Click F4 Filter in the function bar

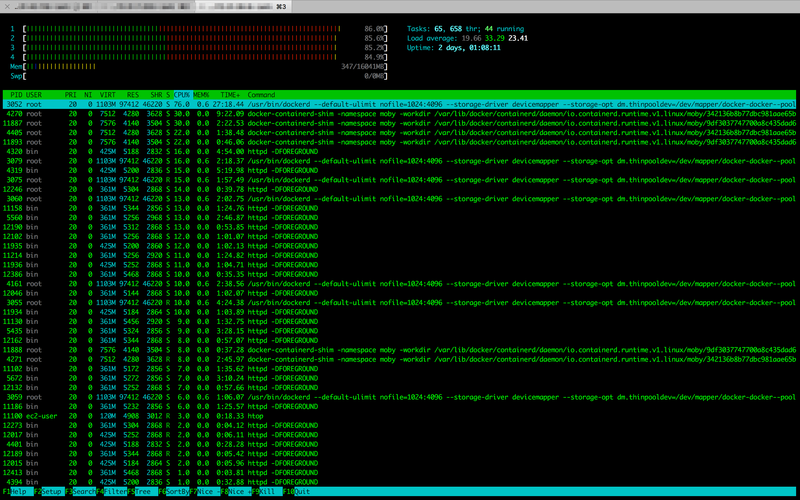click(111, 491)
